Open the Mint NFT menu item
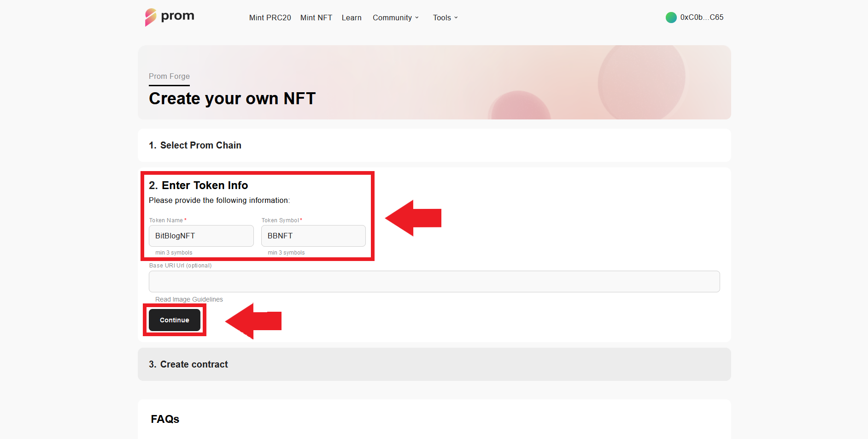Viewport: 868px width, 439px height. (x=316, y=18)
